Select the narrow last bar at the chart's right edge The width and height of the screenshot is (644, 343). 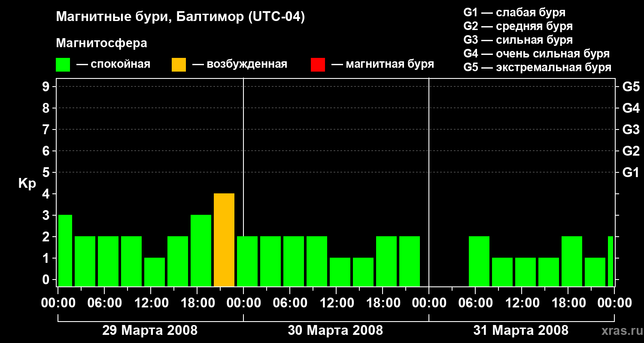pos(611,261)
